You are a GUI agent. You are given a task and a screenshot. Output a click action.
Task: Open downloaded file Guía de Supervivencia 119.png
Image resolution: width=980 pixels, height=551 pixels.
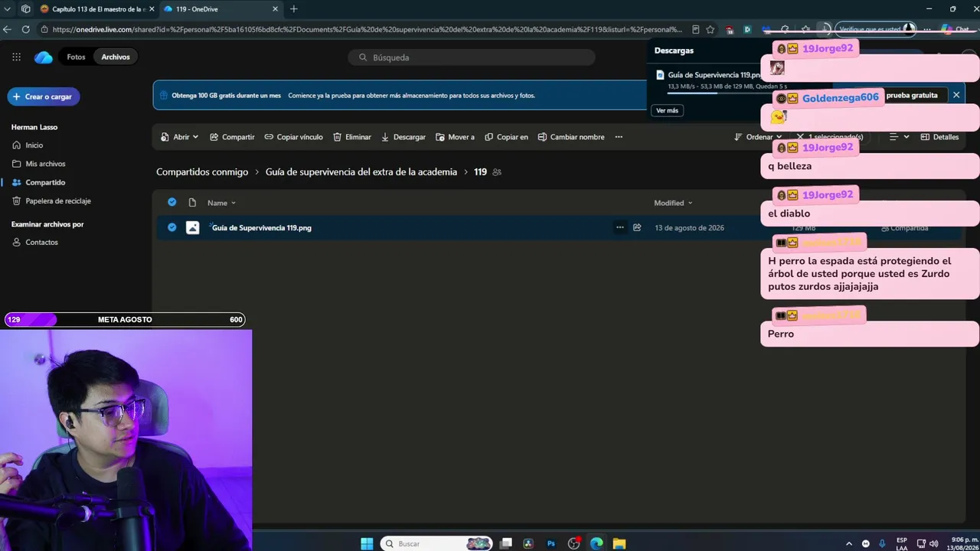coord(714,75)
